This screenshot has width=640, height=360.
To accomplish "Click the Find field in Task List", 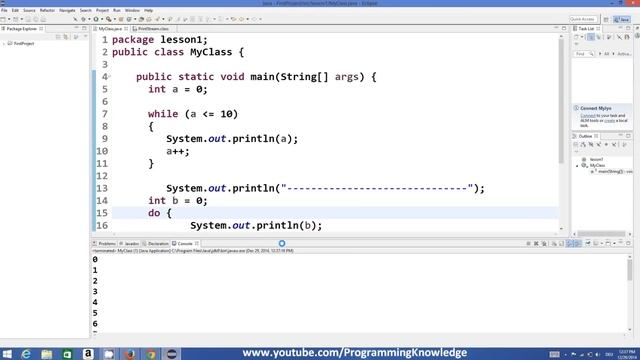I will 584,53.
